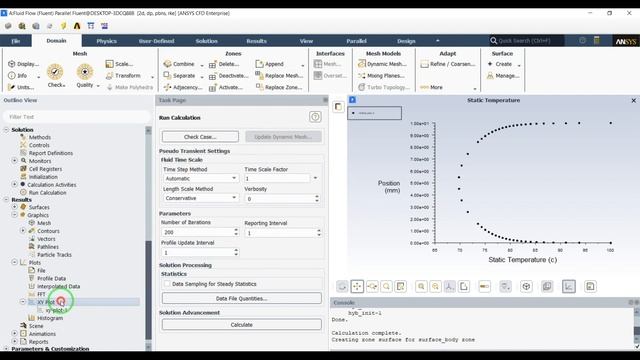Open the Time Scale Factor dropdown arrow

(x=315, y=178)
